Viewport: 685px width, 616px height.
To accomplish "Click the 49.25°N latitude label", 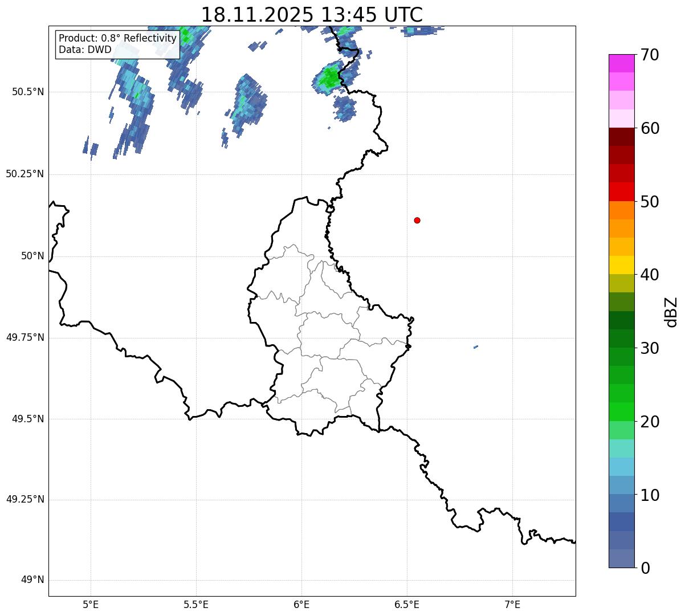I will click(25, 500).
